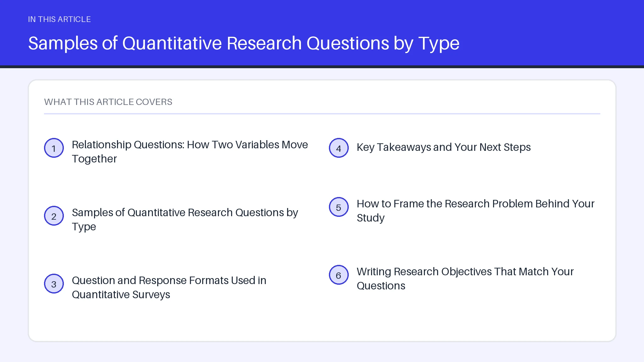
Task: Open Key Takeaways and Your Next Steps
Action: tap(444, 147)
